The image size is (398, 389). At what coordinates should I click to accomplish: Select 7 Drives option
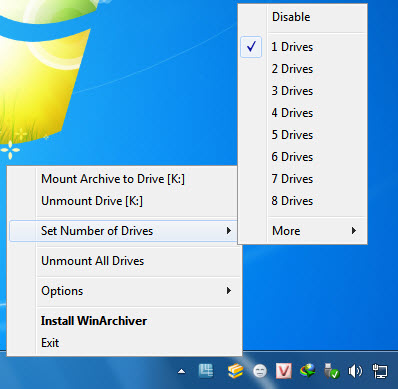click(303, 179)
